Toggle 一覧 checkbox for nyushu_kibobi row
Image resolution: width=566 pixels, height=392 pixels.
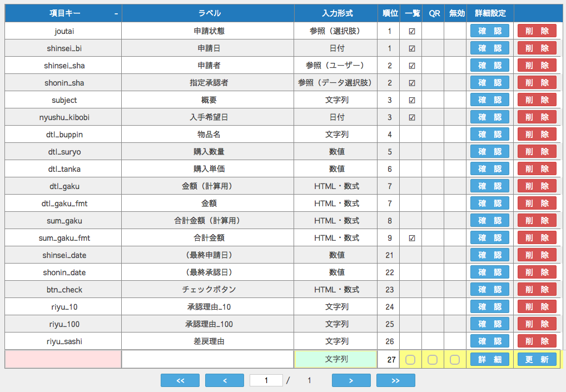coord(412,118)
